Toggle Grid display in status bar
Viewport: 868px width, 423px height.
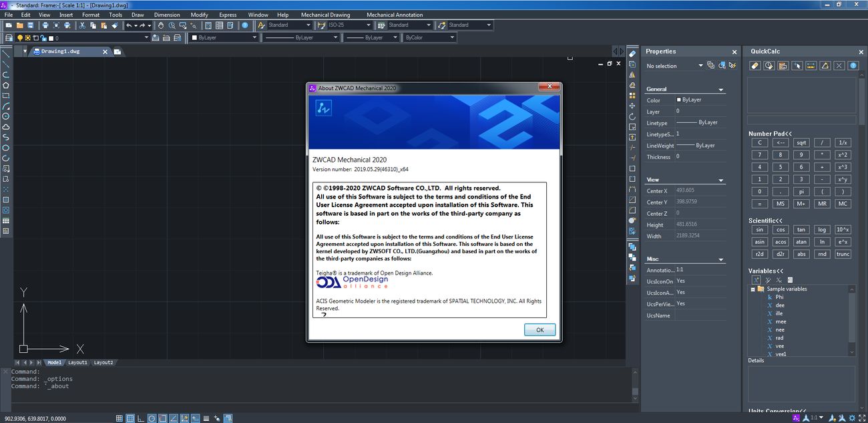130,418
